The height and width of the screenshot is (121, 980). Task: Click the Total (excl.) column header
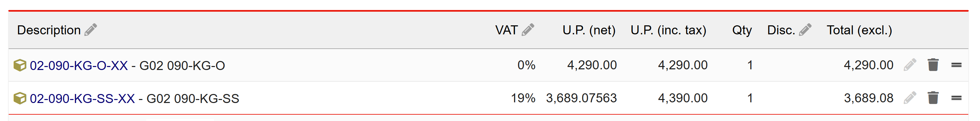coord(859,30)
